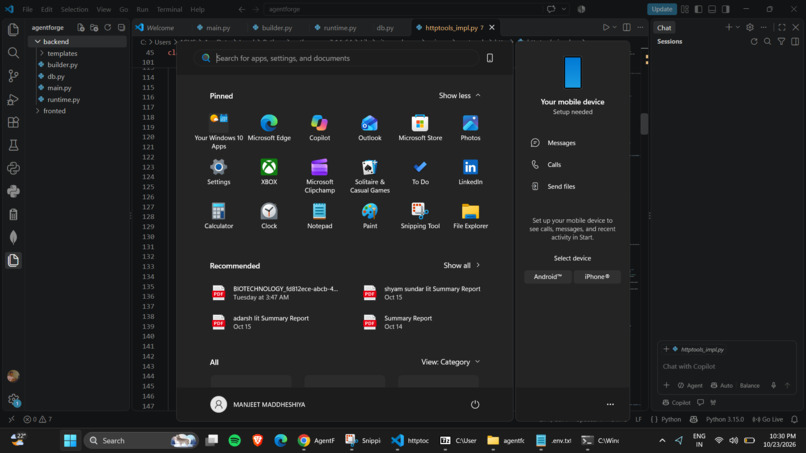The width and height of the screenshot is (806, 453).
Task: Open Microsoft Clipchamp
Action: [319, 176]
